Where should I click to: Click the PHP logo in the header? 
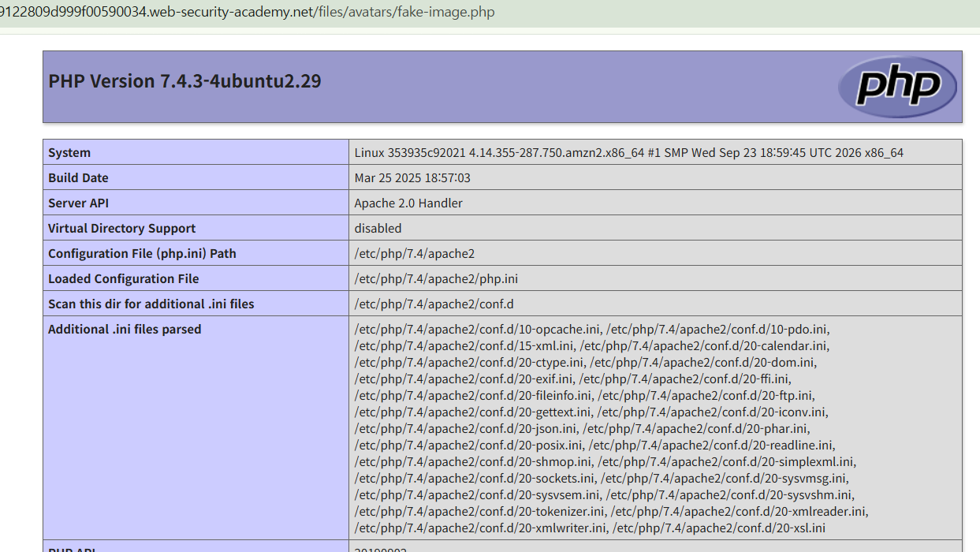pos(897,87)
